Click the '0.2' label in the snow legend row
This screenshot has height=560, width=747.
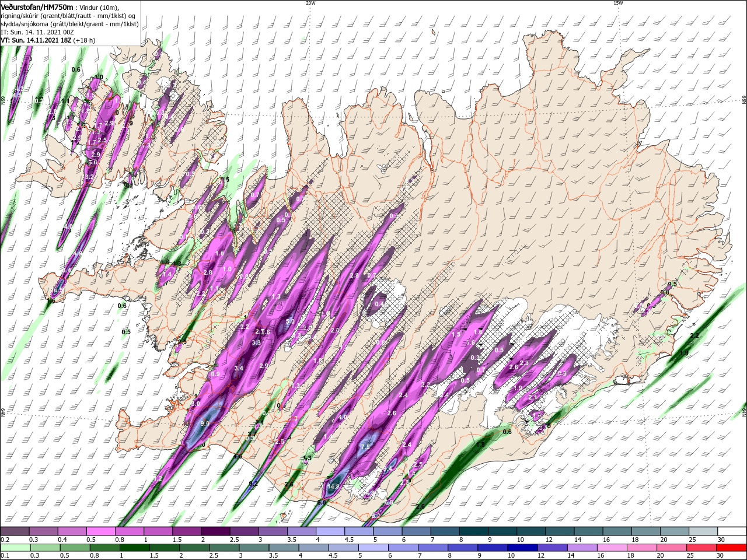[5, 540]
